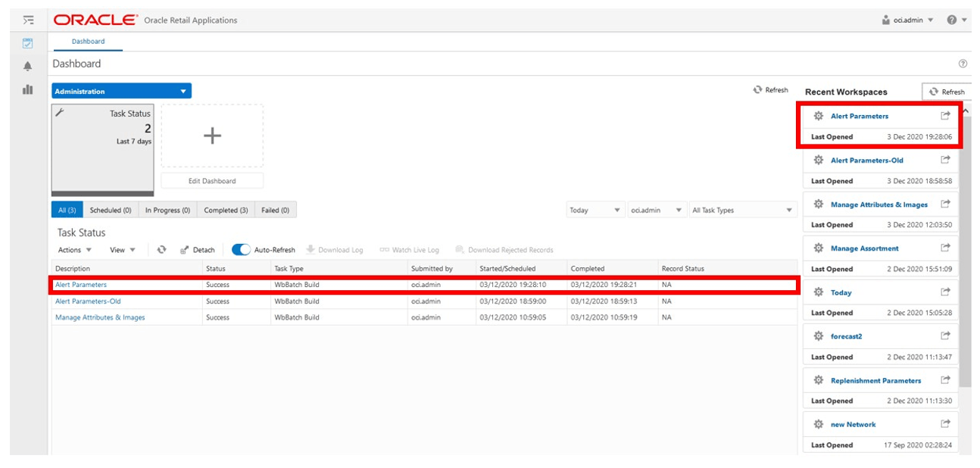Open Manage Assortment workspace arrow icon

(x=945, y=248)
